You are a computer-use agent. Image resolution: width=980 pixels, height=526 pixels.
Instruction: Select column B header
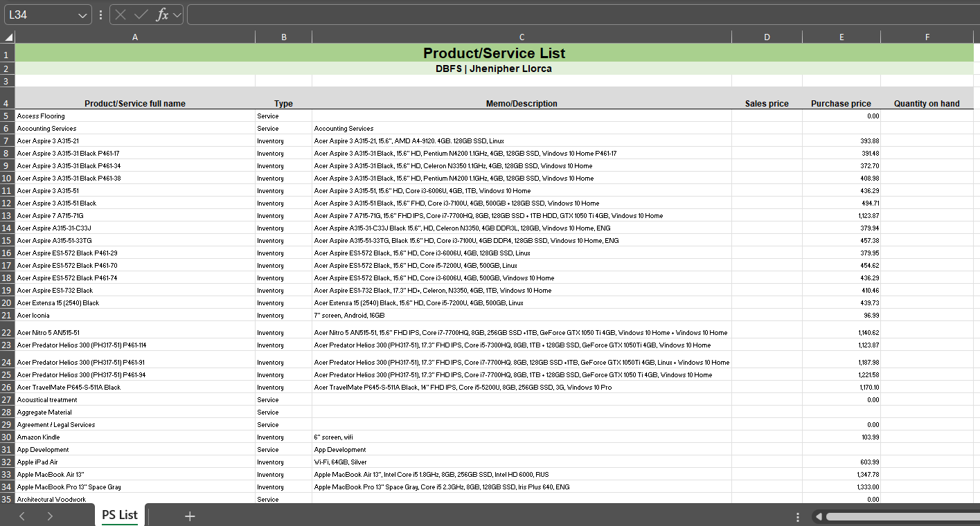[283, 37]
